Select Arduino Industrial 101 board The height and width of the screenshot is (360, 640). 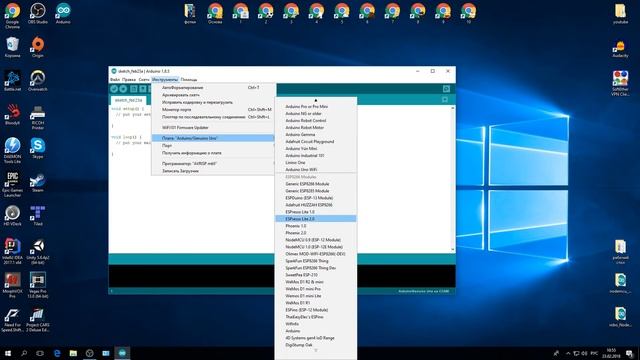click(x=316, y=156)
